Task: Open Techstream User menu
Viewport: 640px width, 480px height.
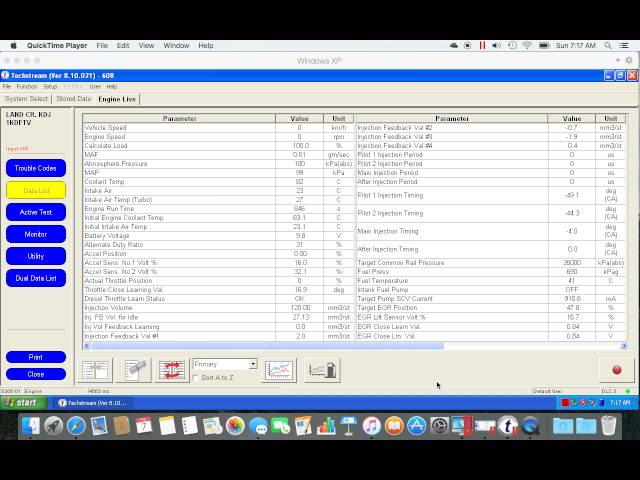Action: point(95,87)
